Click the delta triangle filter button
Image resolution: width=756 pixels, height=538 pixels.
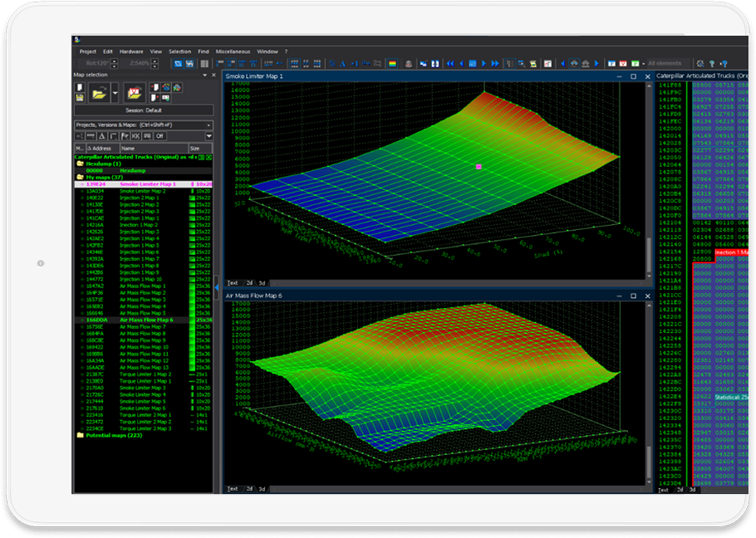(101, 136)
